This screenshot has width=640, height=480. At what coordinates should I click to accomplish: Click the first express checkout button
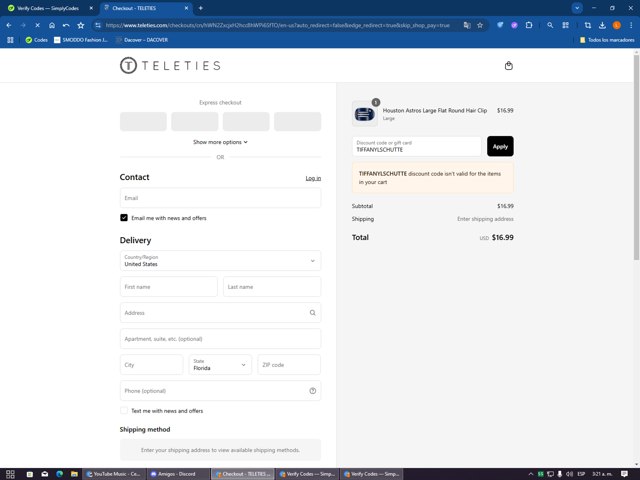click(143, 121)
